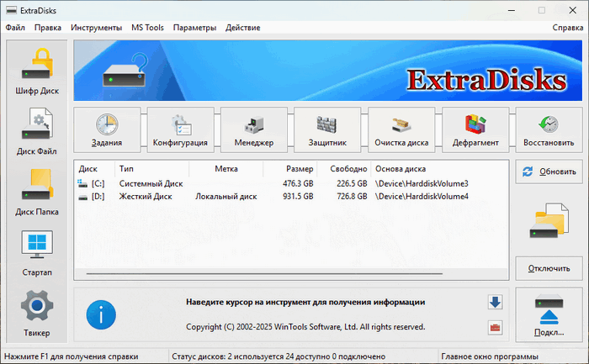Open the MS Tools menu
Image resolution: width=589 pixels, height=364 pixels.
tap(147, 28)
